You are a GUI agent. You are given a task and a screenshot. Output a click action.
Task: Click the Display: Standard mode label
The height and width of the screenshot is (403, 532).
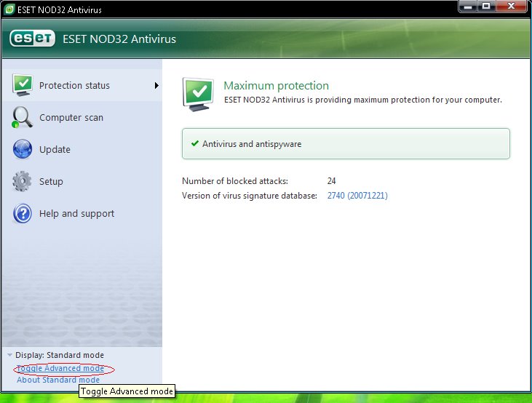click(60, 355)
